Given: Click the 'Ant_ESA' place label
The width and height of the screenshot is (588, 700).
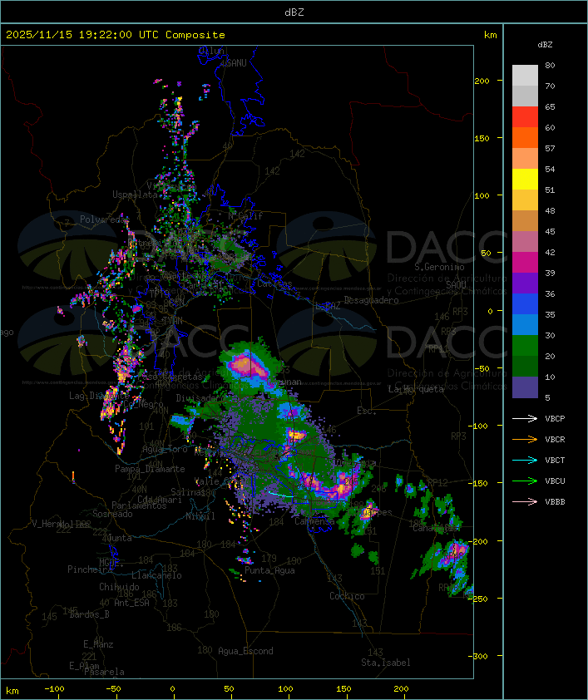Looking at the screenshot, I should [131, 603].
